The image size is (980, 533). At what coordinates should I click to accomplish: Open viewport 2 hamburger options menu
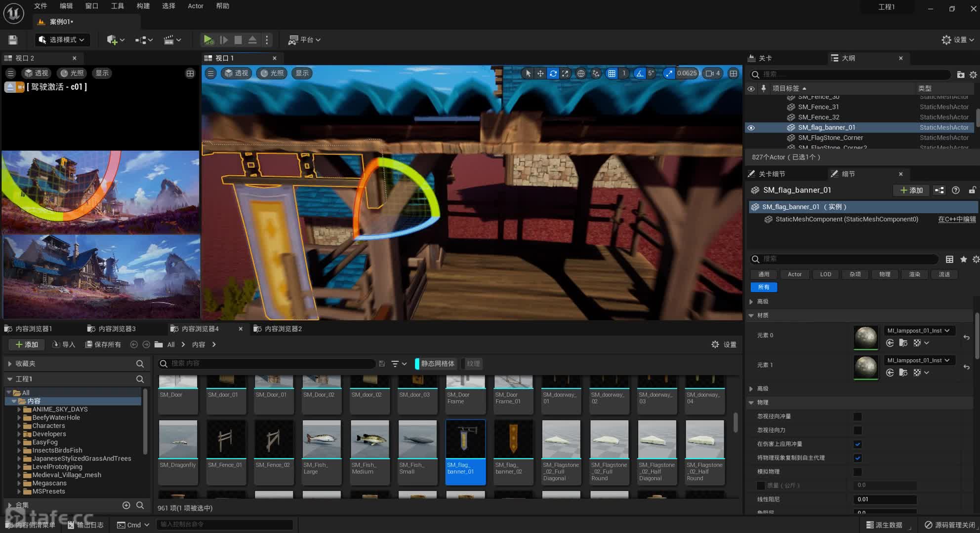(10, 73)
